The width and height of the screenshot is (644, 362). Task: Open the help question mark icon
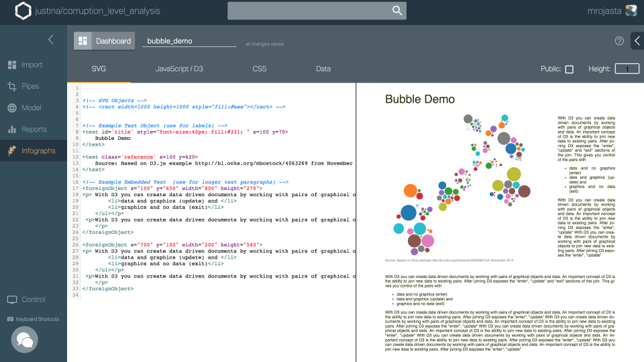click(x=619, y=41)
